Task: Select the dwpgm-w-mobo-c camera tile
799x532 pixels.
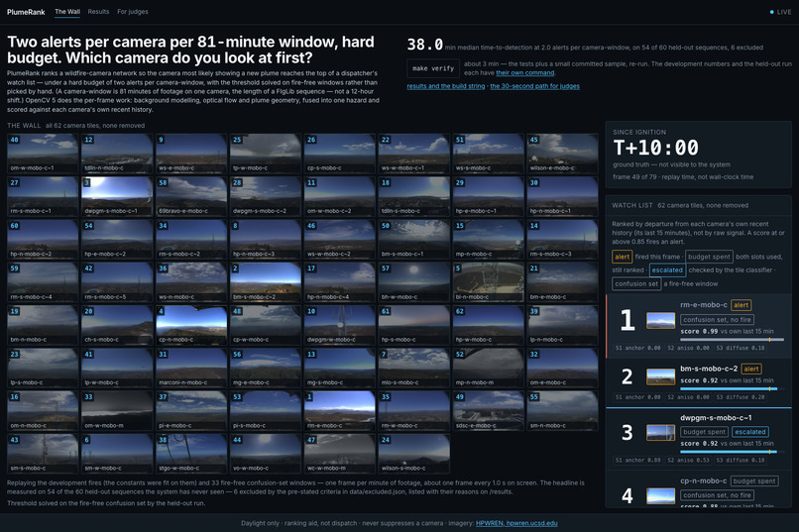Action: [340, 325]
